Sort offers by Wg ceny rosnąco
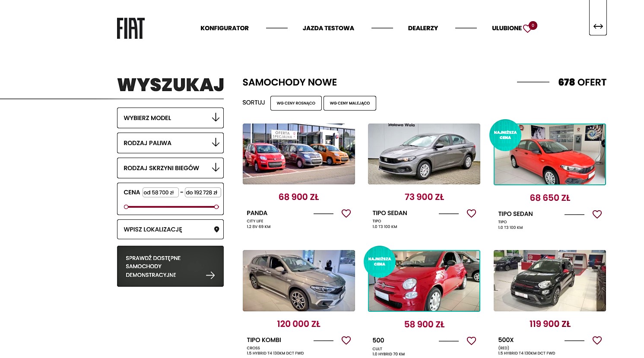This screenshot has width=644, height=358. (x=296, y=103)
